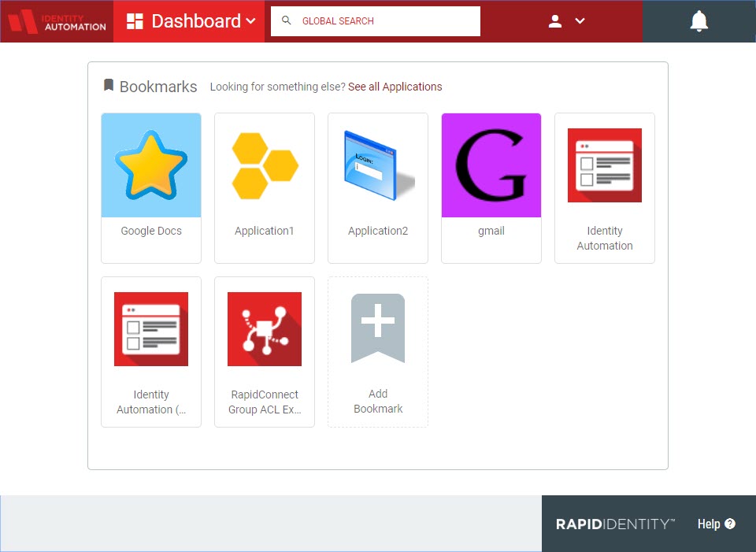Viewport: 756px width, 552px height.
Task: Click the Application2 label text
Action: [378, 231]
